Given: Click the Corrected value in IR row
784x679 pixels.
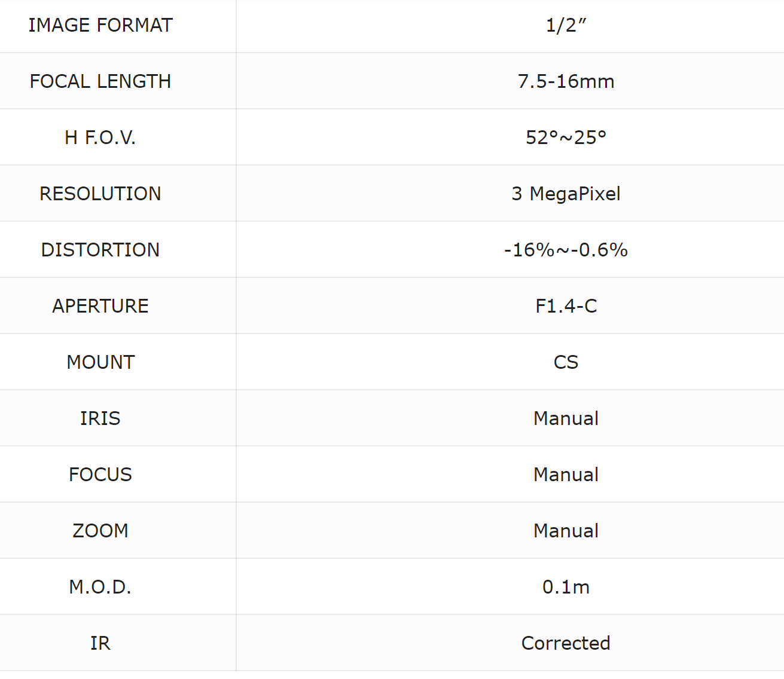Looking at the screenshot, I should coord(566,643).
